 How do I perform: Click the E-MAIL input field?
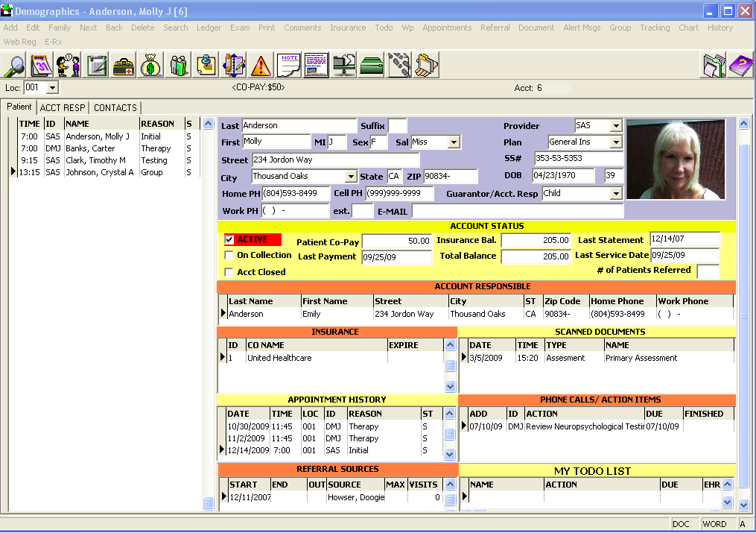click(518, 211)
